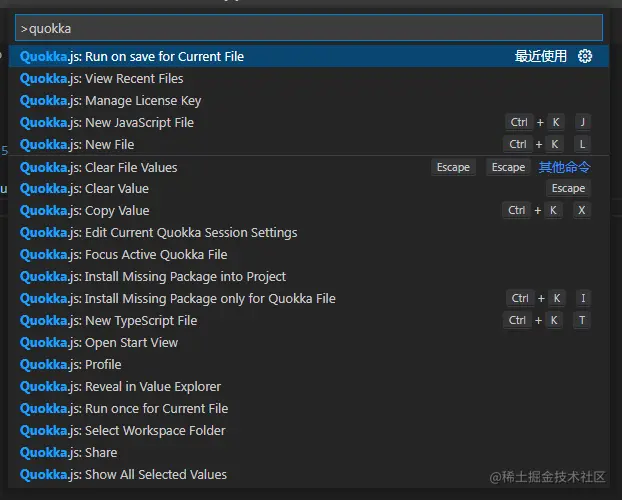
Task: Open Edit Current Quokka Session Settings
Action: coord(309,233)
